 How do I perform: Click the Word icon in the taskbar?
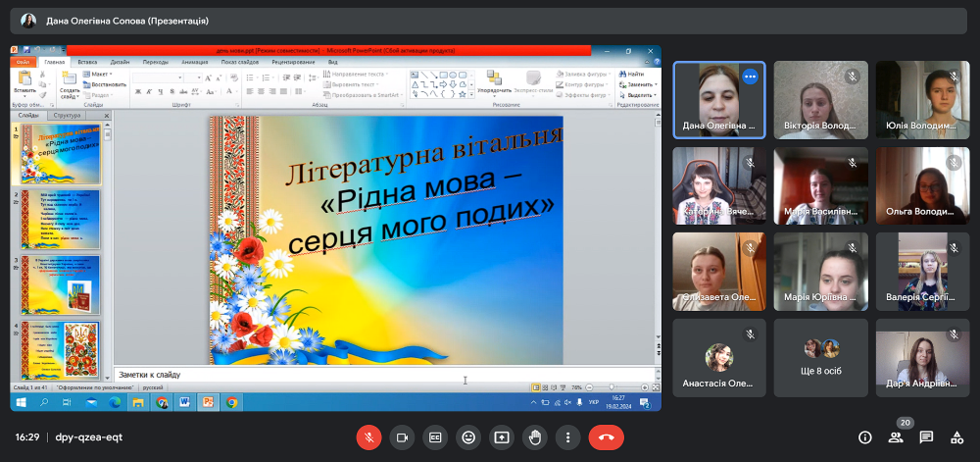(184, 402)
